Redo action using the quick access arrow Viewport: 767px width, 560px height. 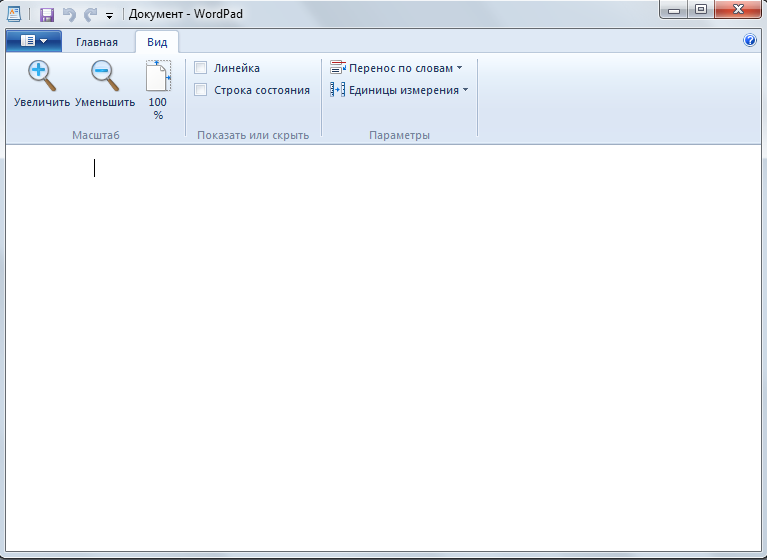coord(90,14)
